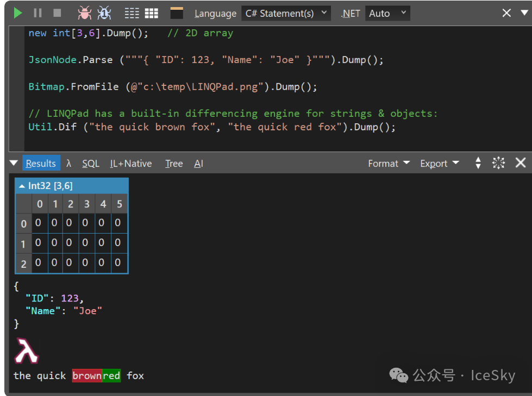
Task: Open the Language dropdown showing C# Statement(s)
Action: coord(286,14)
